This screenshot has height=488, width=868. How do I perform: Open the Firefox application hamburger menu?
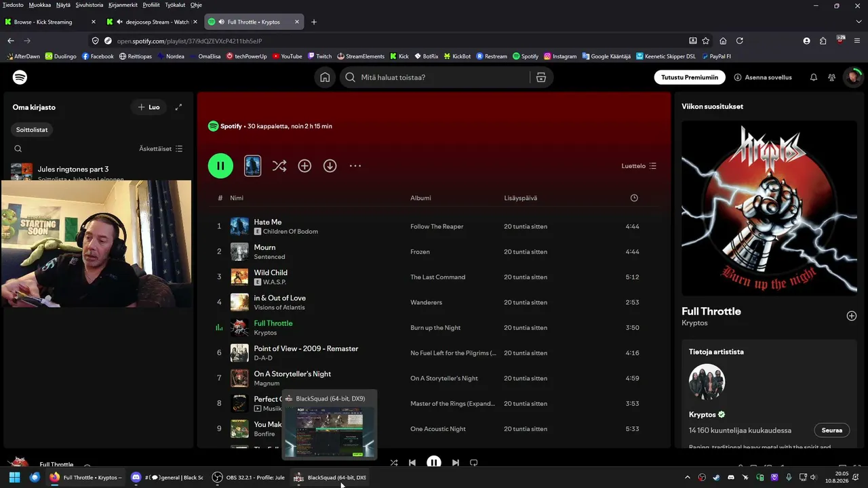(857, 41)
